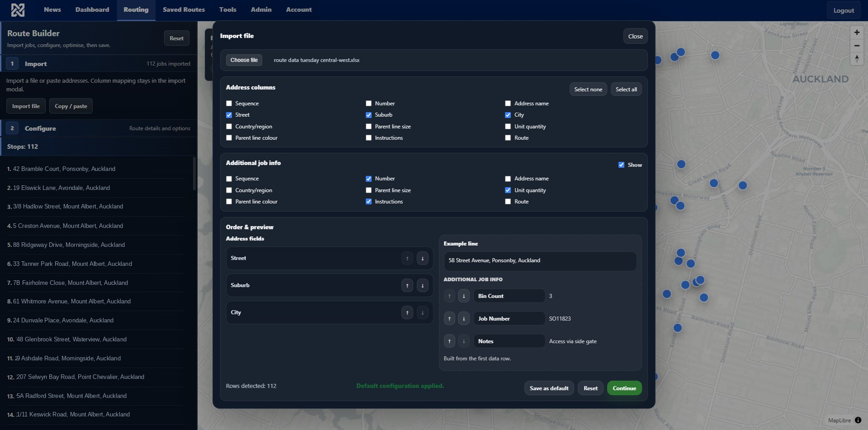Click Save as default
The height and width of the screenshot is (430, 868).
coord(549,388)
